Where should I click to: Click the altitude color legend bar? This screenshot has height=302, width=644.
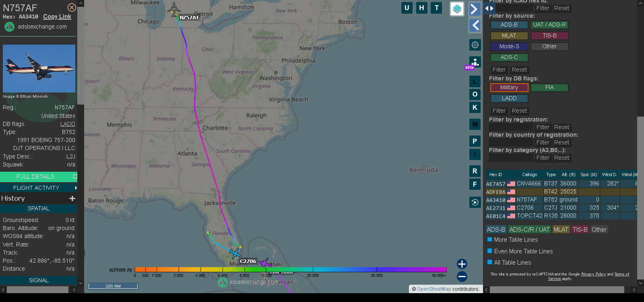(290, 269)
